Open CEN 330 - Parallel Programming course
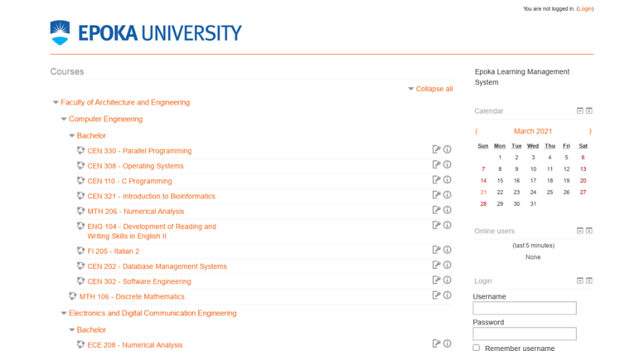 pyautogui.click(x=139, y=151)
